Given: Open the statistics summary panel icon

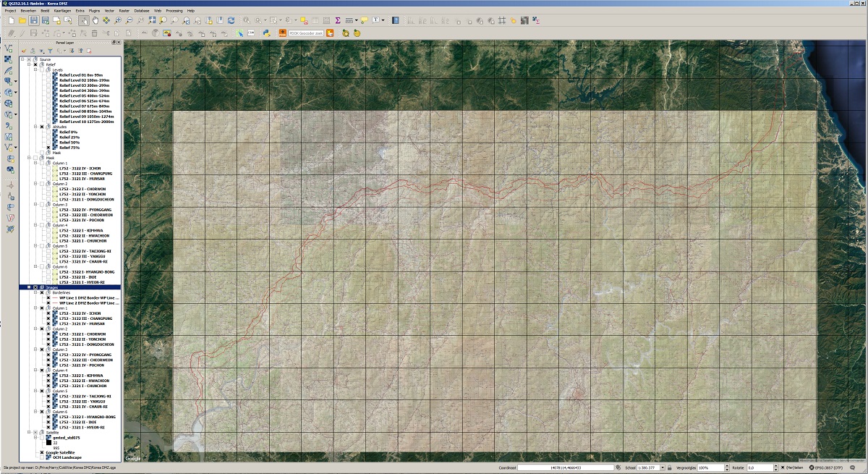Looking at the screenshot, I should click(x=338, y=22).
